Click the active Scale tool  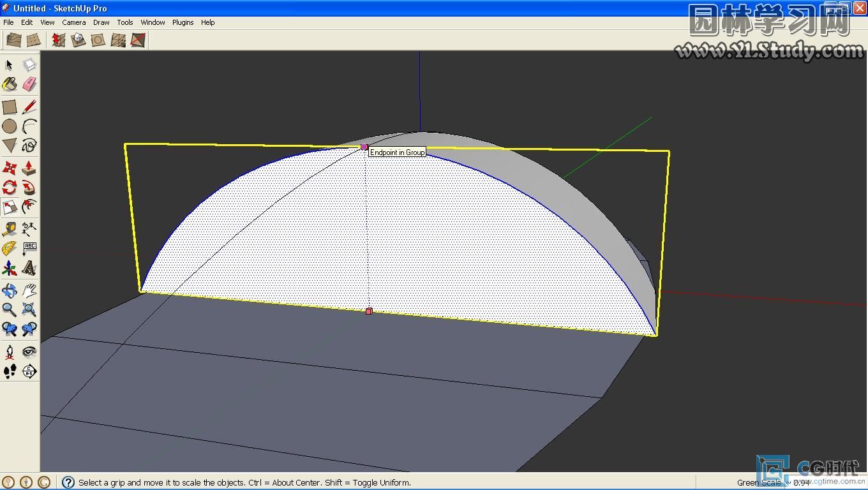click(x=9, y=207)
